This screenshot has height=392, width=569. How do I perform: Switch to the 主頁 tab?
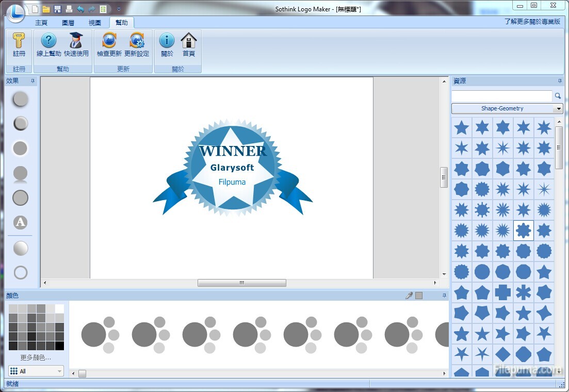click(x=41, y=23)
